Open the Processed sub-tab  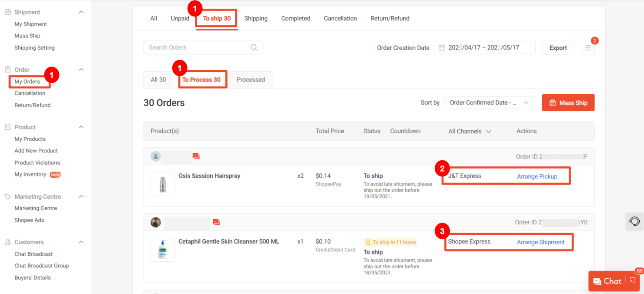point(251,80)
